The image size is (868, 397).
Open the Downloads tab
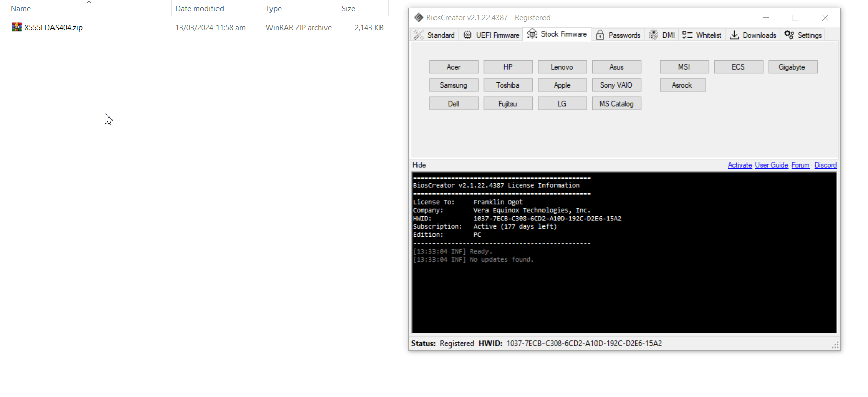coord(753,35)
